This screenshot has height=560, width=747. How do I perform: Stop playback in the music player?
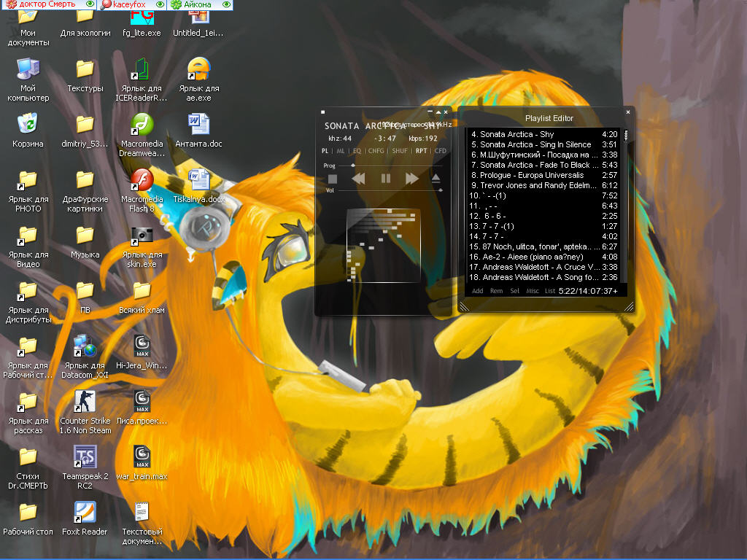(333, 179)
